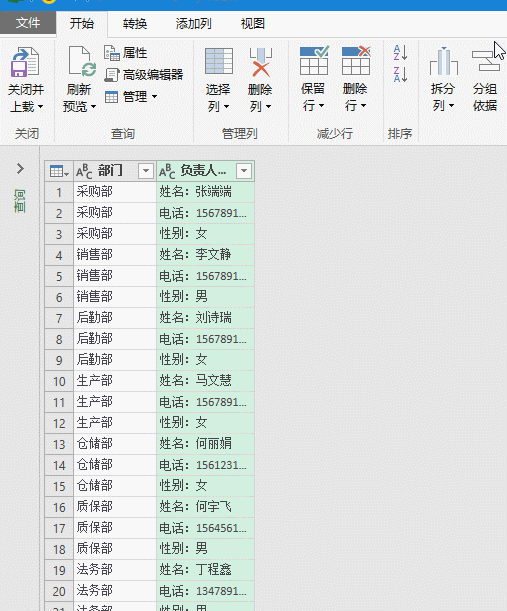Click the vertical 查询 pane label
Viewport: 507px width, 611px height.
[20, 201]
